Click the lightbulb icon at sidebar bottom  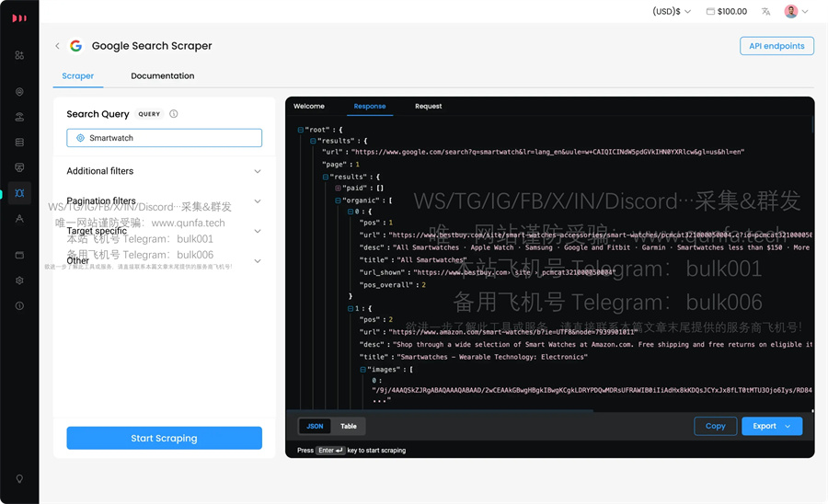19,479
